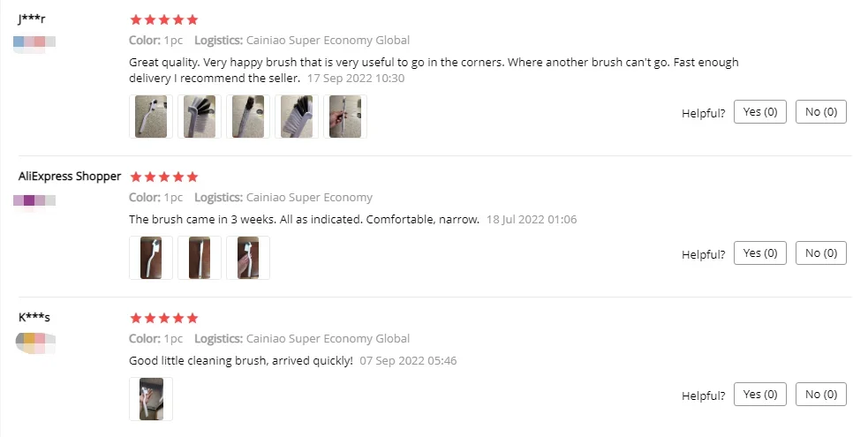Open second photo in AliExpress Shopper review

click(200, 258)
